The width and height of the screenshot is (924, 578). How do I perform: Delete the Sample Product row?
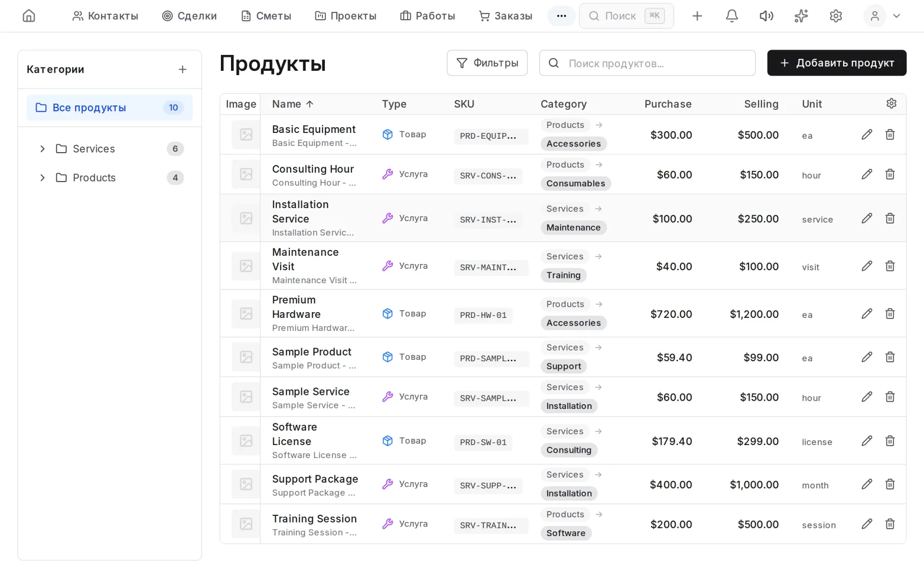pyautogui.click(x=890, y=357)
